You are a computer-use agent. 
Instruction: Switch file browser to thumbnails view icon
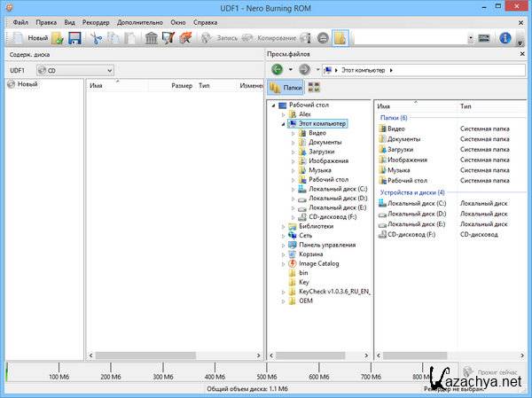pyautogui.click(x=315, y=88)
